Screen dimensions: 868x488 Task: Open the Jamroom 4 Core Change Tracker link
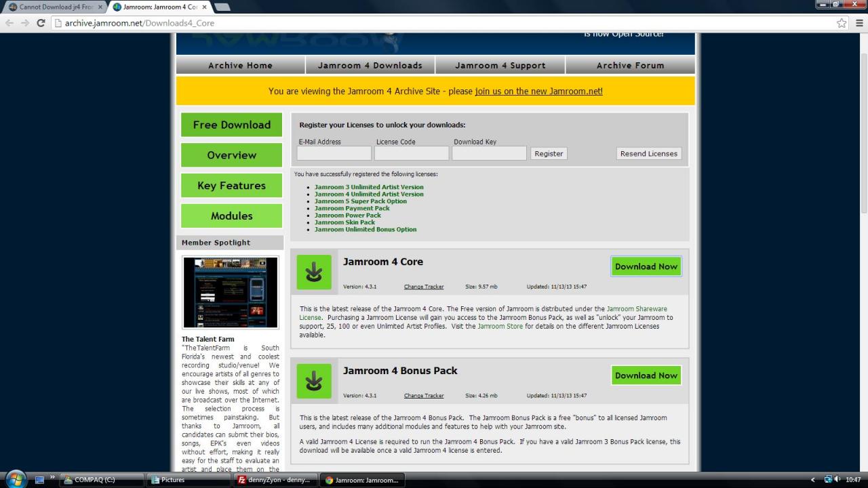(424, 287)
